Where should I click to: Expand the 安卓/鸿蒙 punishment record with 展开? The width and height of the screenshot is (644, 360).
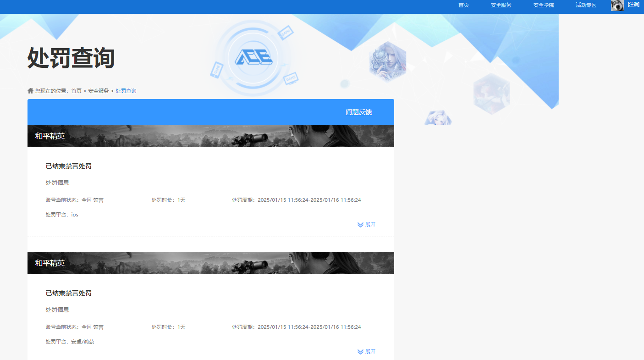click(367, 351)
